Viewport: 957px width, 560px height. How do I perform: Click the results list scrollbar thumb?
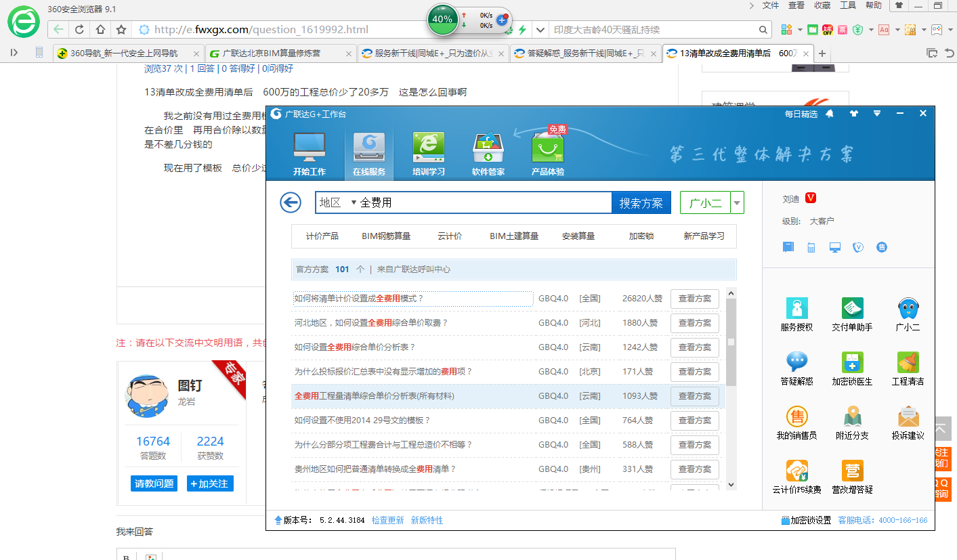pyautogui.click(x=731, y=342)
